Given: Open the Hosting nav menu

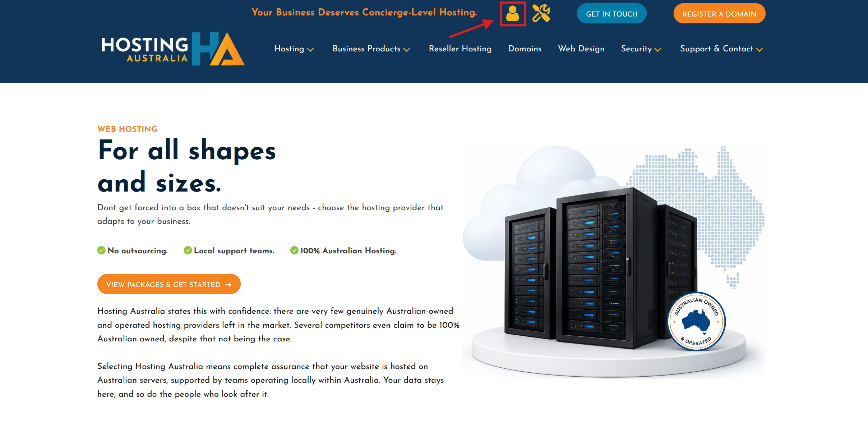Looking at the screenshot, I should coord(294,49).
